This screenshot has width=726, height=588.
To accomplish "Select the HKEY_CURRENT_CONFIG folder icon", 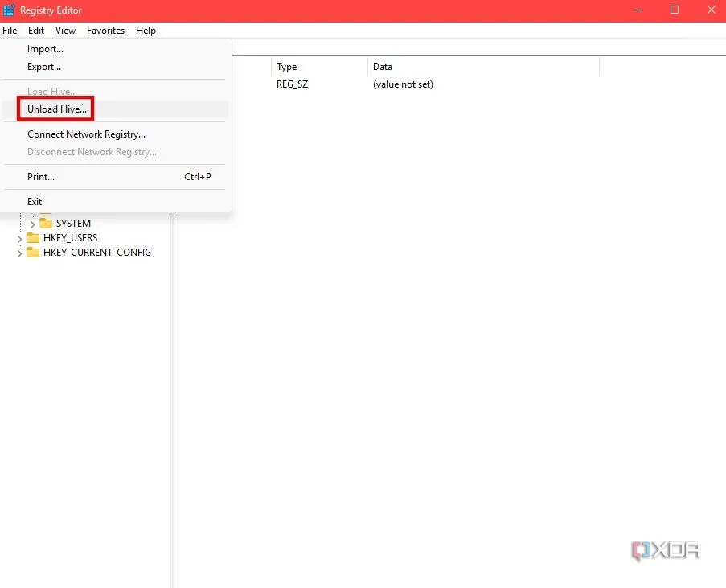I will click(x=33, y=252).
